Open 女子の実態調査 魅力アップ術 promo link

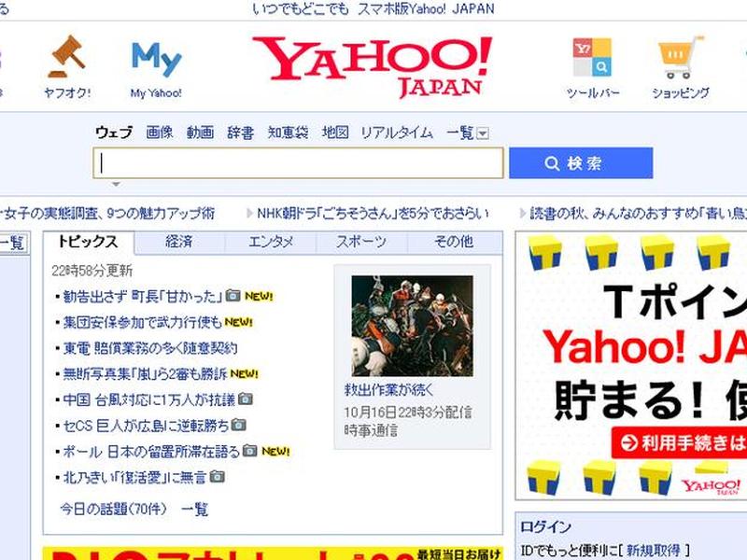[x=107, y=213]
